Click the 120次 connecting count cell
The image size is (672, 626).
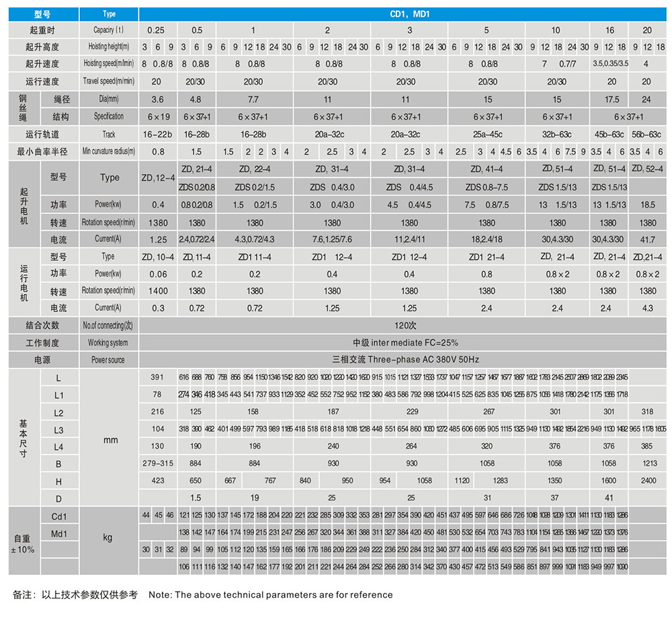pyautogui.click(x=405, y=325)
